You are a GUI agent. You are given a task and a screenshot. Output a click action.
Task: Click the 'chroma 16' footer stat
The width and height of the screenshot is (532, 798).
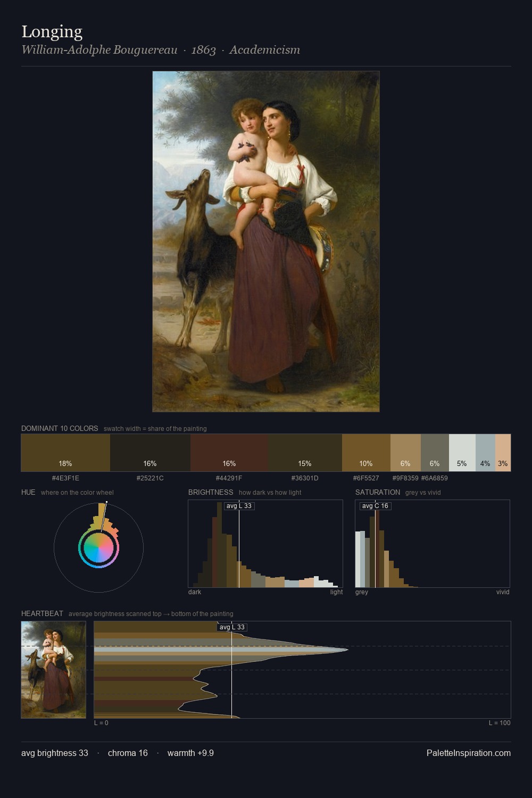point(128,753)
